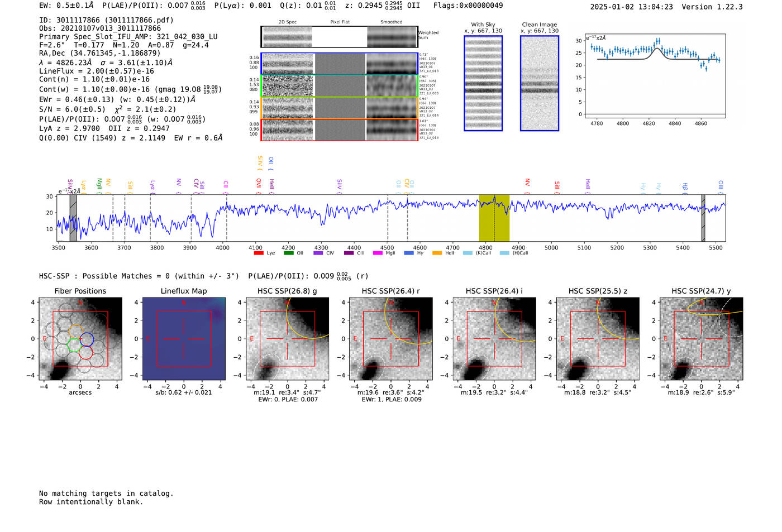The image size is (782, 532).
Task: Select the HSC SSP(24.7) y image
Action: click(x=701, y=339)
